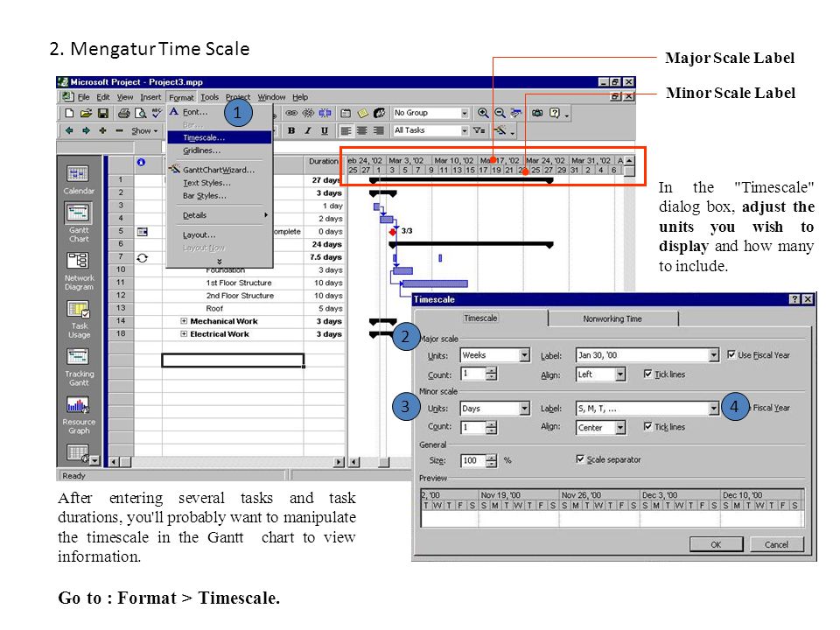Screen dimensions: 840x630
Task: Click the Hide Subtasks minus icon
Action: pos(119,130)
